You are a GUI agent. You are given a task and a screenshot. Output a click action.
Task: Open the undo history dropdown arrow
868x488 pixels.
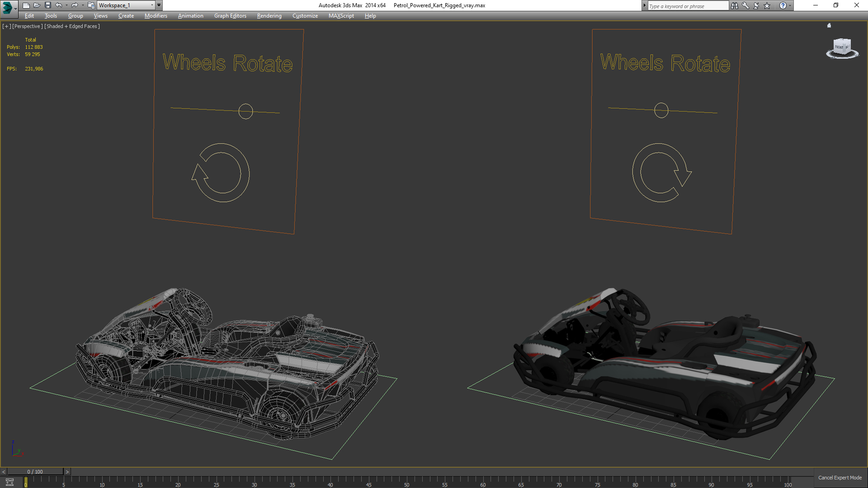tap(66, 5)
